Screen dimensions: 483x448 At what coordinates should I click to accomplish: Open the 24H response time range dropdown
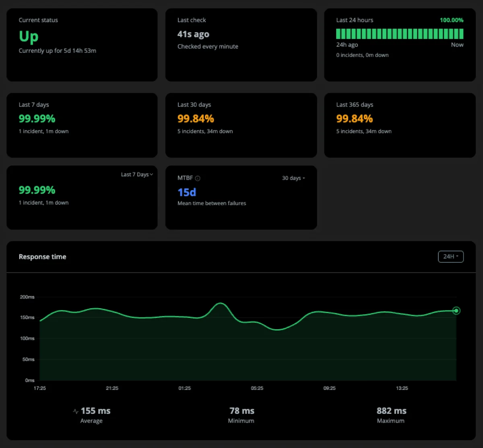(x=450, y=257)
